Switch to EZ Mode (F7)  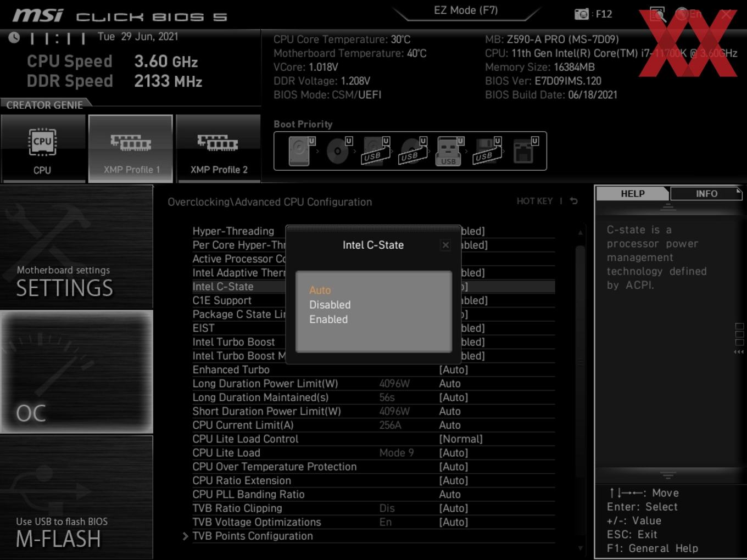point(466,10)
